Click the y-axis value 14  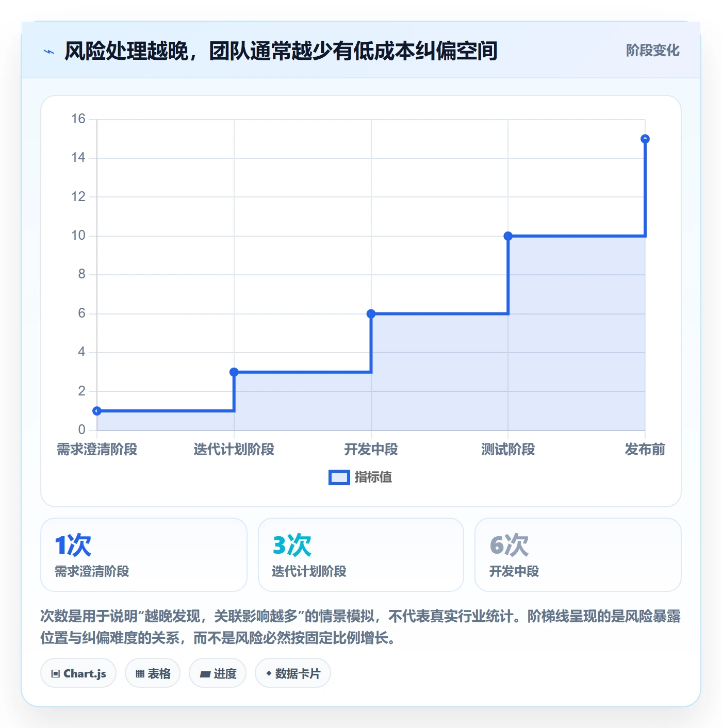click(78, 158)
